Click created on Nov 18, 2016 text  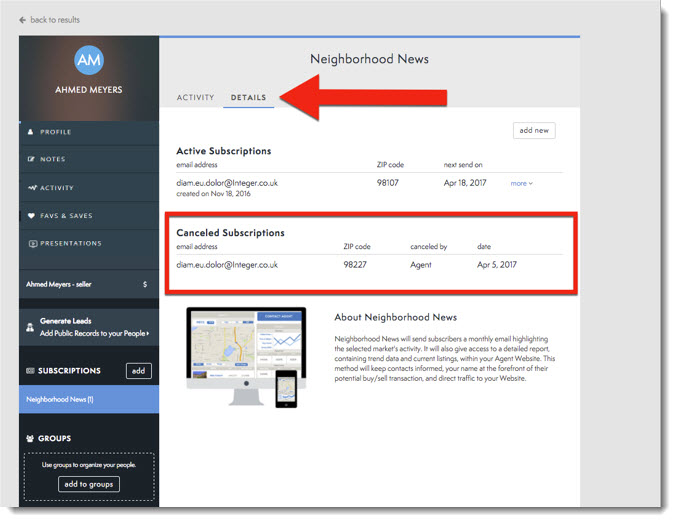213,194
